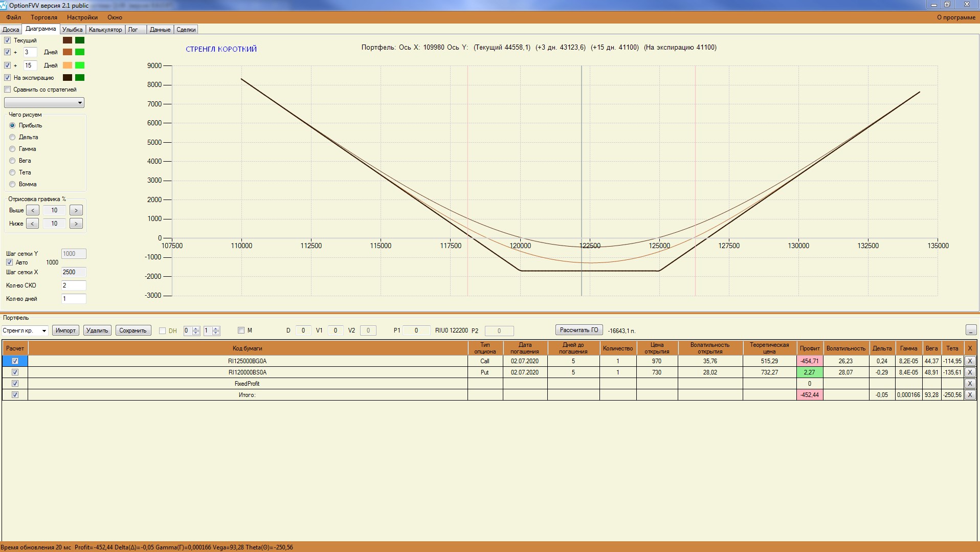Increment the second DH spinner value
The image size is (980, 552).
click(x=216, y=328)
